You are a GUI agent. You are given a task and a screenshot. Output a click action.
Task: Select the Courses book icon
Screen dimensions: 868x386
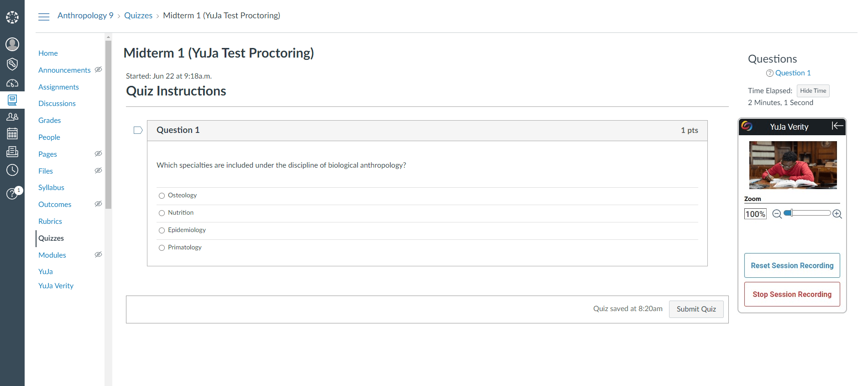pyautogui.click(x=12, y=100)
